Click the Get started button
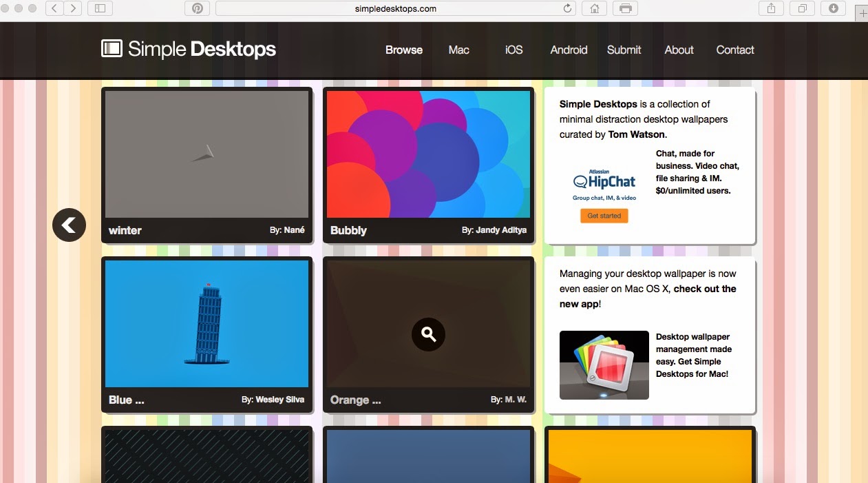The height and width of the screenshot is (483, 868). pos(604,216)
